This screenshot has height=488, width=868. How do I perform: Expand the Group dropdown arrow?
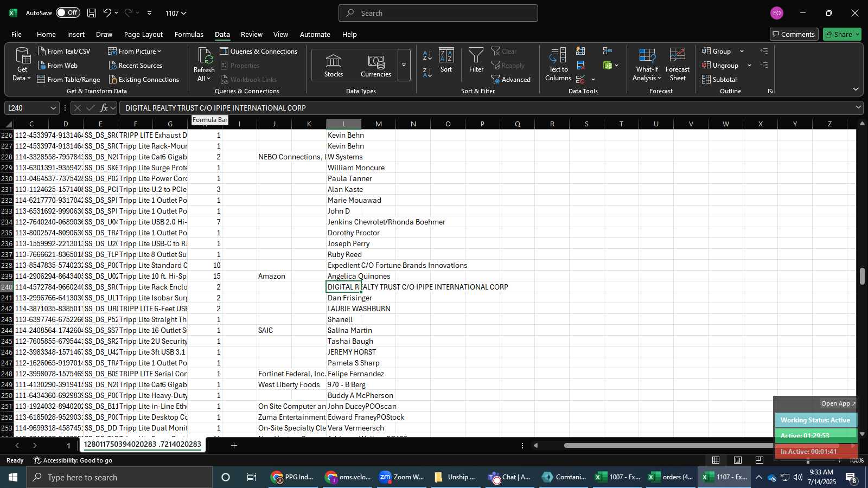tap(742, 52)
